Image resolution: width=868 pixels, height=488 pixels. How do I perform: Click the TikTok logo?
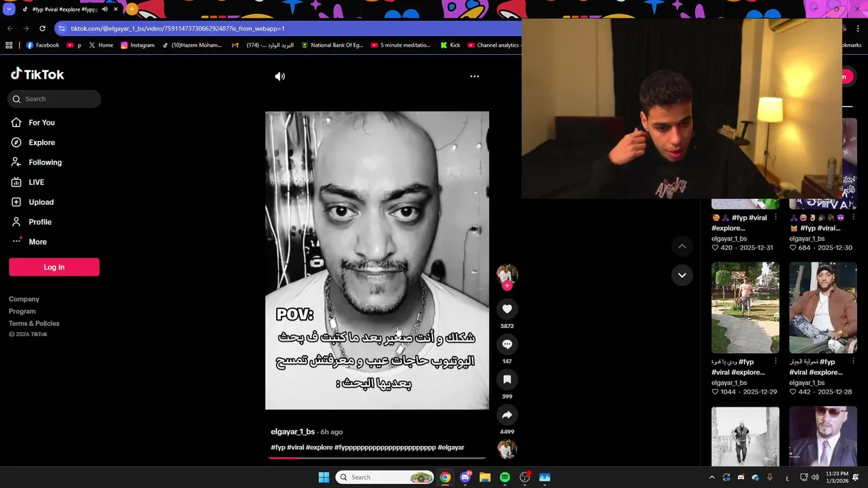[x=37, y=75]
